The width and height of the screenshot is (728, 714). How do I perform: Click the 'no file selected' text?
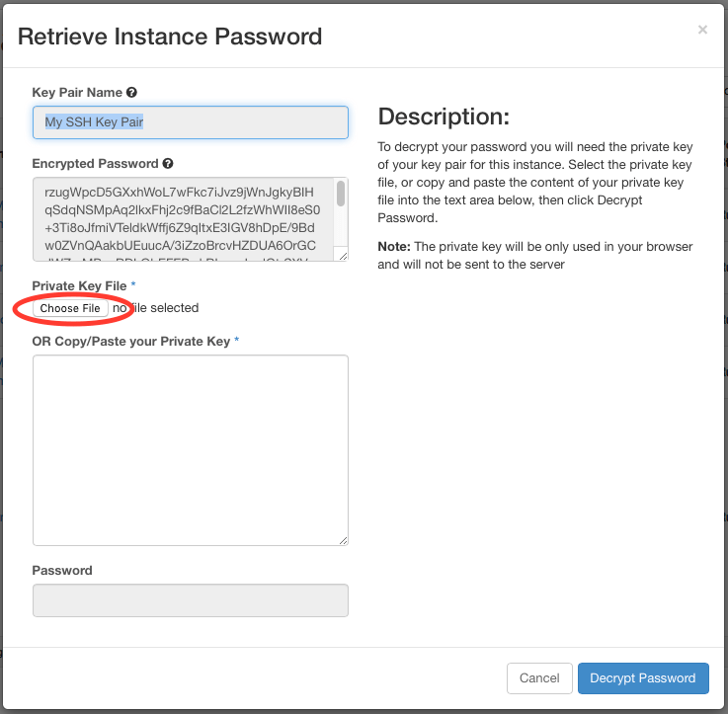156,308
